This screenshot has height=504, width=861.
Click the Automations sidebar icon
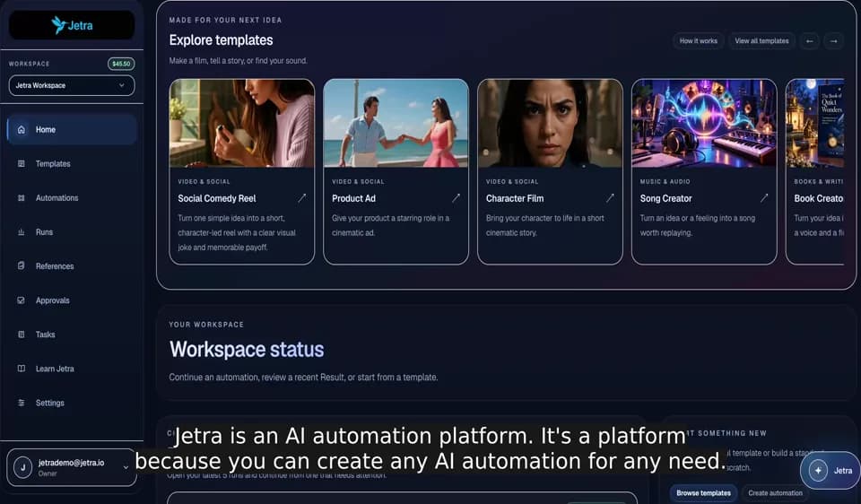(22, 197)
